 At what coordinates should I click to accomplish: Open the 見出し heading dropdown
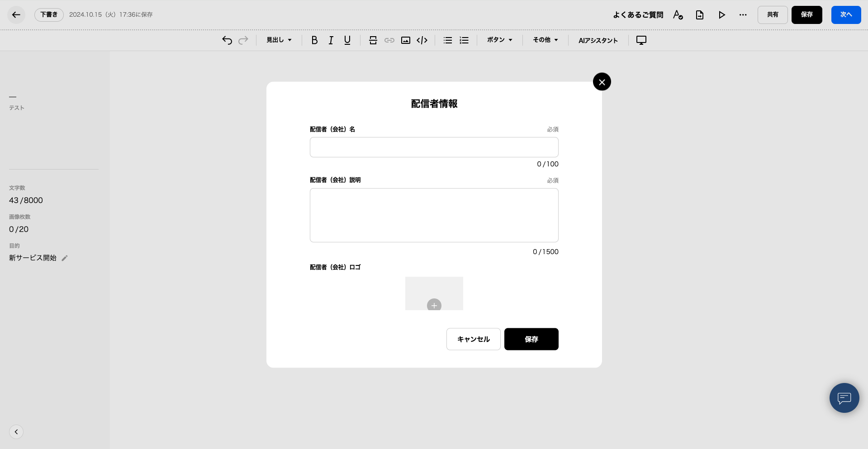(x=279, y=40)
